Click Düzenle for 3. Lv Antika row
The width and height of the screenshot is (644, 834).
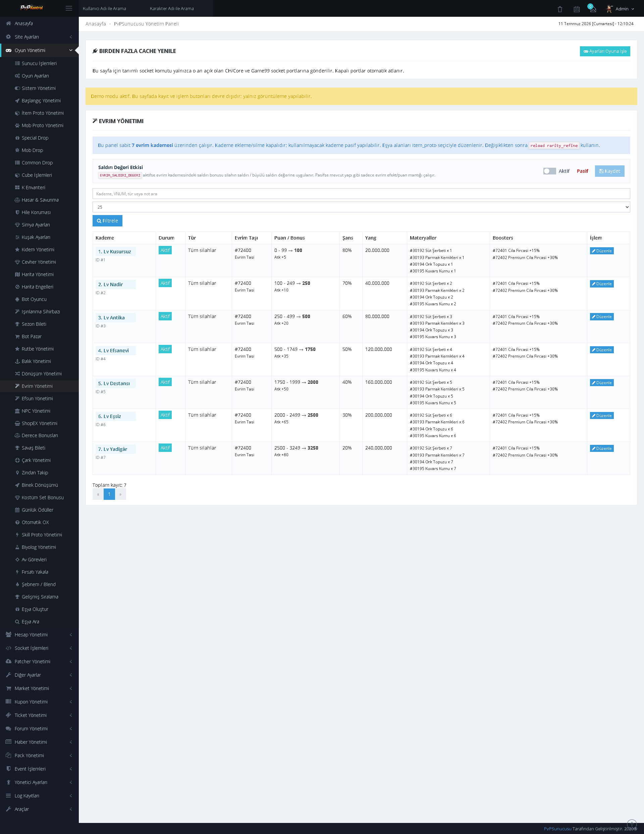pos(602,317)
